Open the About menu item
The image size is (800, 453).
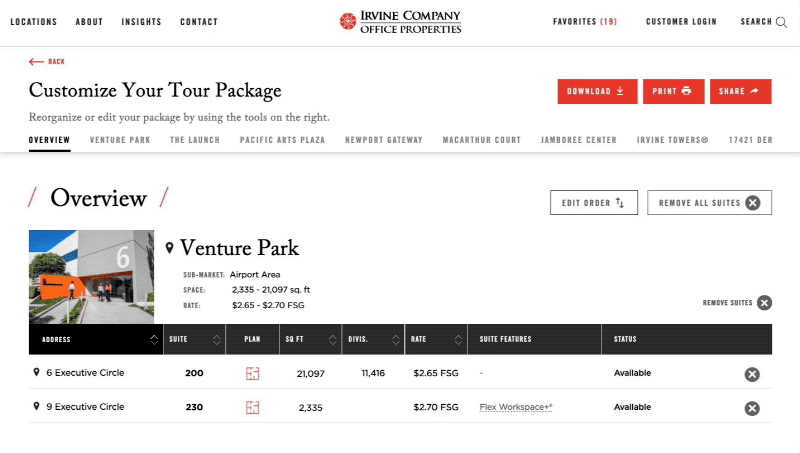coord(89,22)
